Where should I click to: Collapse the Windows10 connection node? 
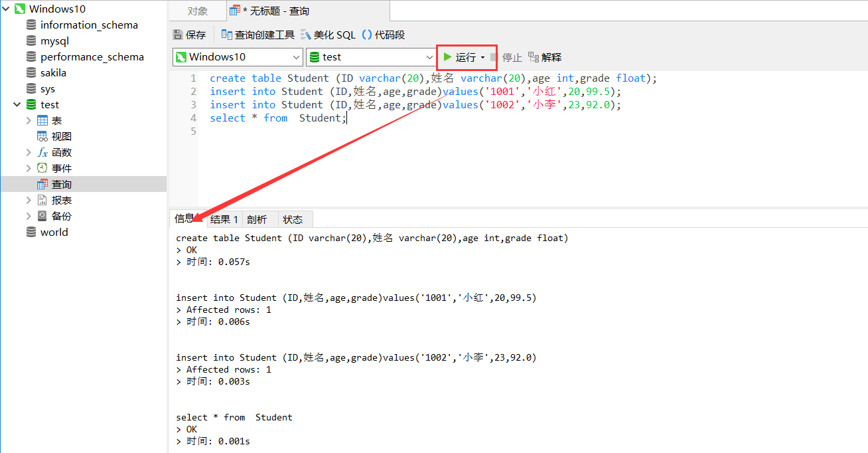tap(6, 9)
